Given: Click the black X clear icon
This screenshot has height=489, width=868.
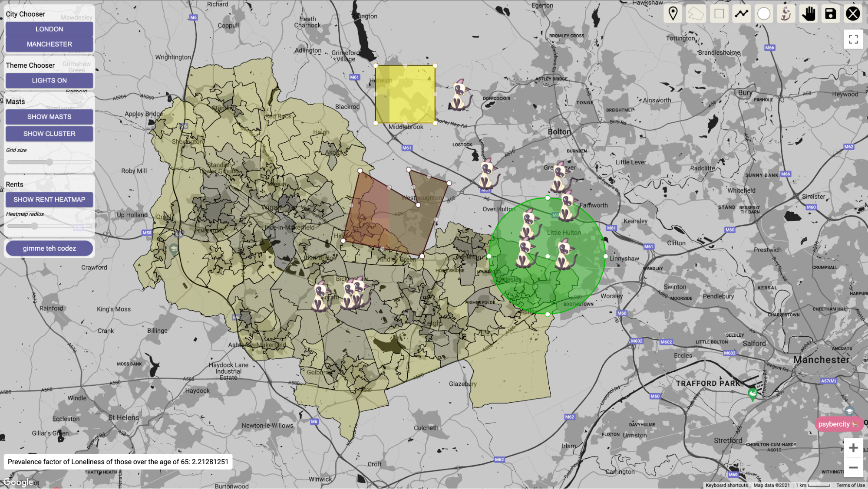Looking at the screenshot, I should coord(853,14).
